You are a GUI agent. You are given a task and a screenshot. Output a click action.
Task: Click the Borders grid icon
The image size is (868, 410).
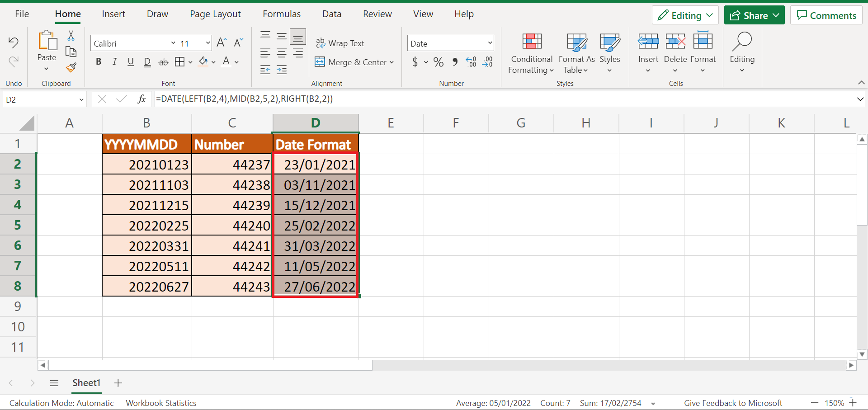point(179,62)
